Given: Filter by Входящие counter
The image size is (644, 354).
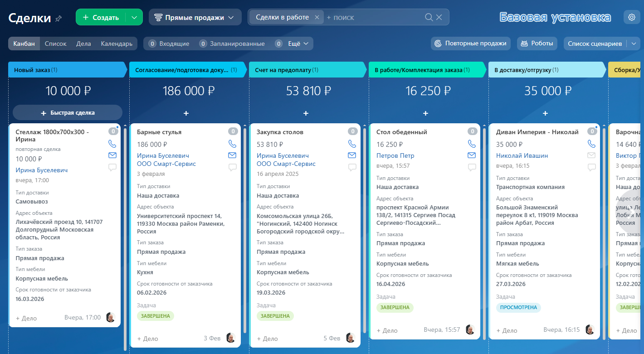Looking at the screenshot, I should (x=169, y=44).
